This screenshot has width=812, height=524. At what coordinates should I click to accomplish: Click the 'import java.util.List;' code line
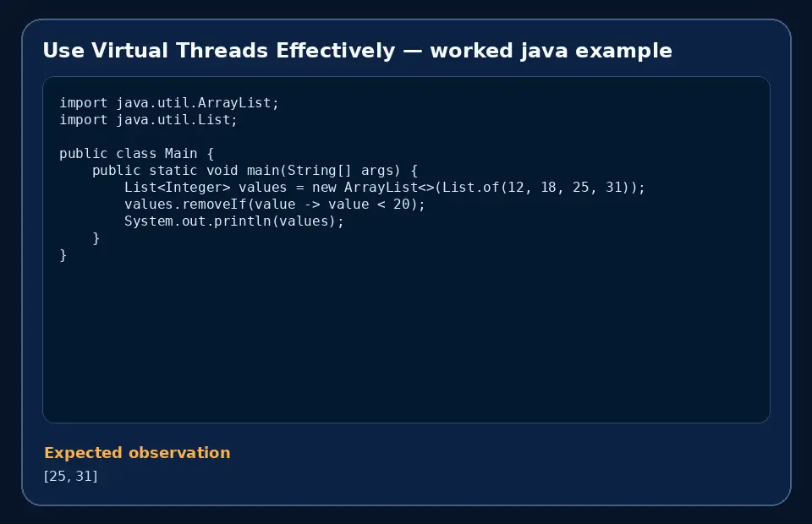coord(148,120)
